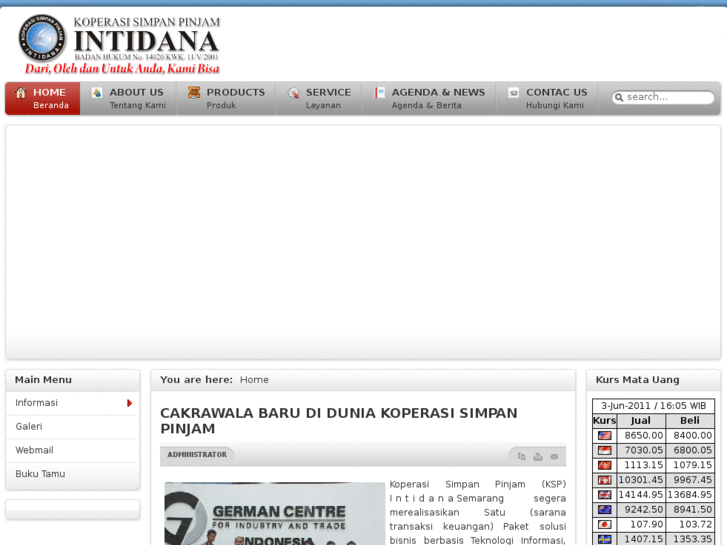Viewport: 727px width, 545px height.
Task: Expand the Informasi submenu arrow
Action: [129, 403]
